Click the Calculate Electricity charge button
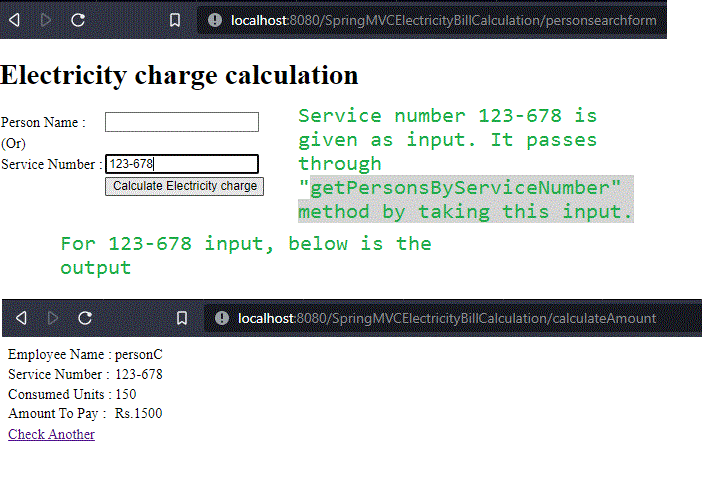Viewport: 708px width, 478px height. 184,186
